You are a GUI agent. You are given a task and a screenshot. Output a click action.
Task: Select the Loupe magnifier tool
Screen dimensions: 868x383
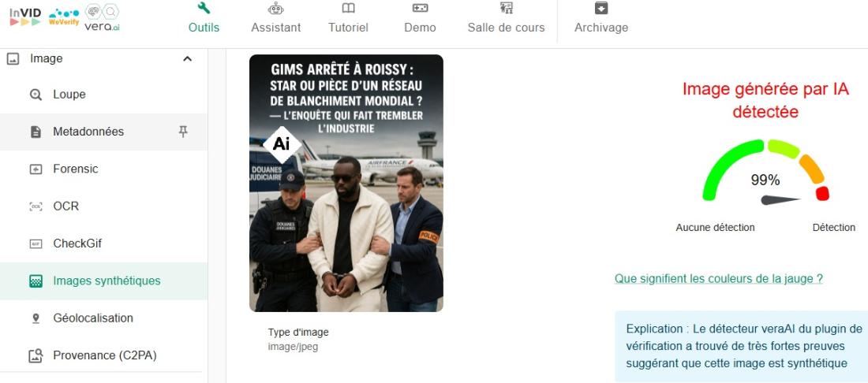pyautogui.click(x=104, y=95)
